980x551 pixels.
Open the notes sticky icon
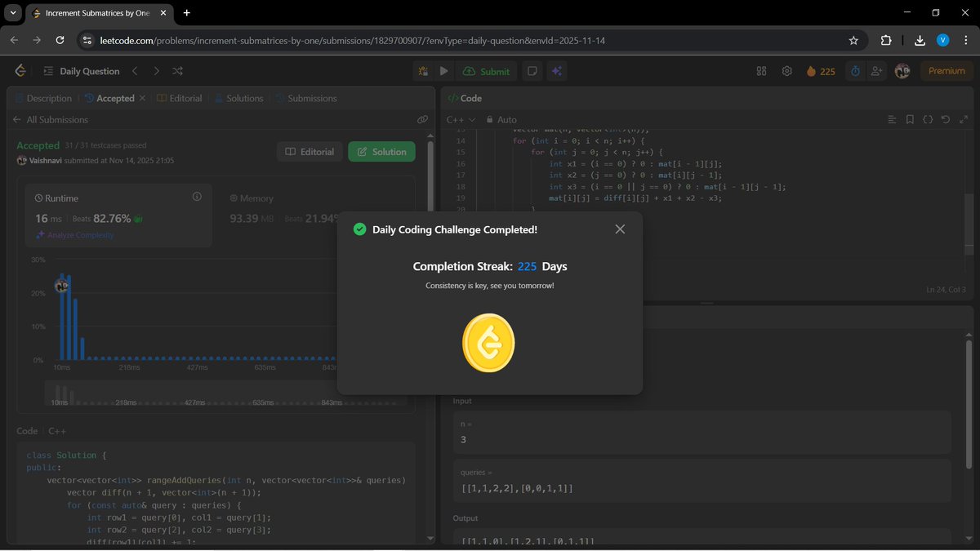tap(532, 71)
